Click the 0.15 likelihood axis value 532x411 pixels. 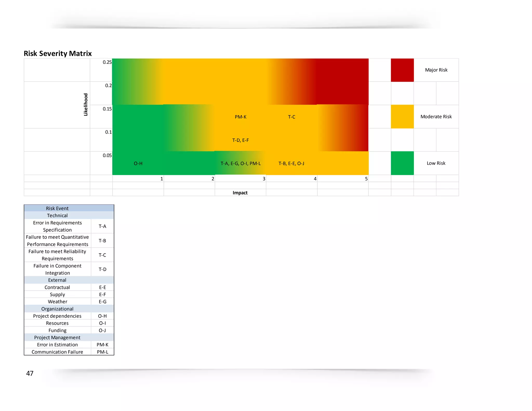[107, 109]
